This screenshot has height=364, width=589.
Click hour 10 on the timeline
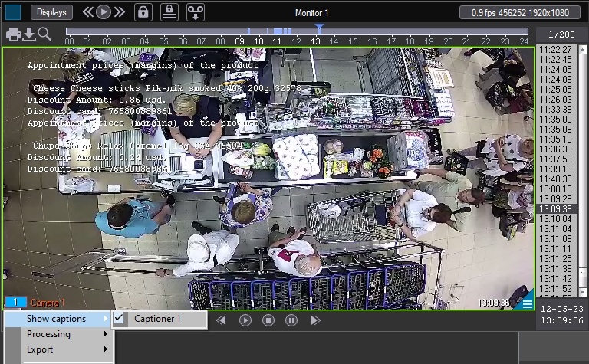[x=258, y=41]
